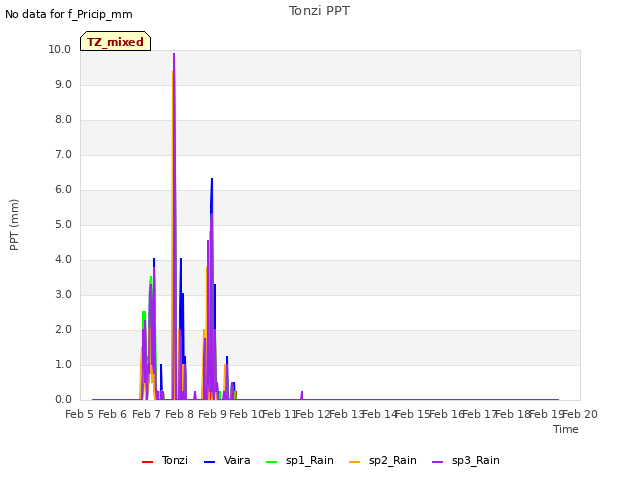
Task: Click the 0.0 y-axis tick label
Action: click(x=63, y=400)
